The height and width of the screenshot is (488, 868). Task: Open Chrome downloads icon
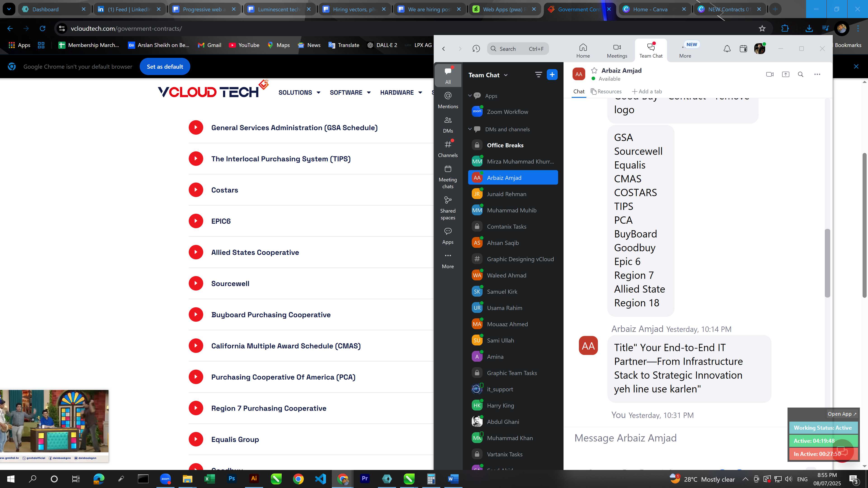tap(809, 29)
